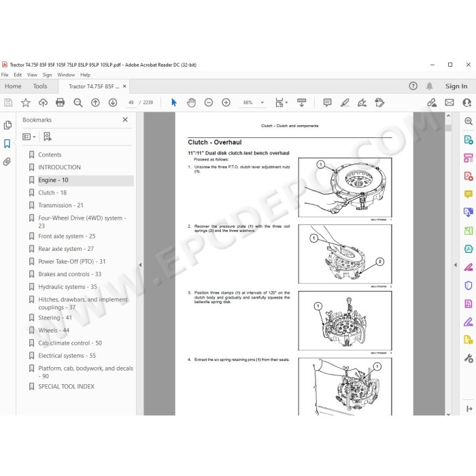The height and width of the screenshot is (476, 476).
Task: Open the bookmark options dropdown
Action: click(29, 137)
